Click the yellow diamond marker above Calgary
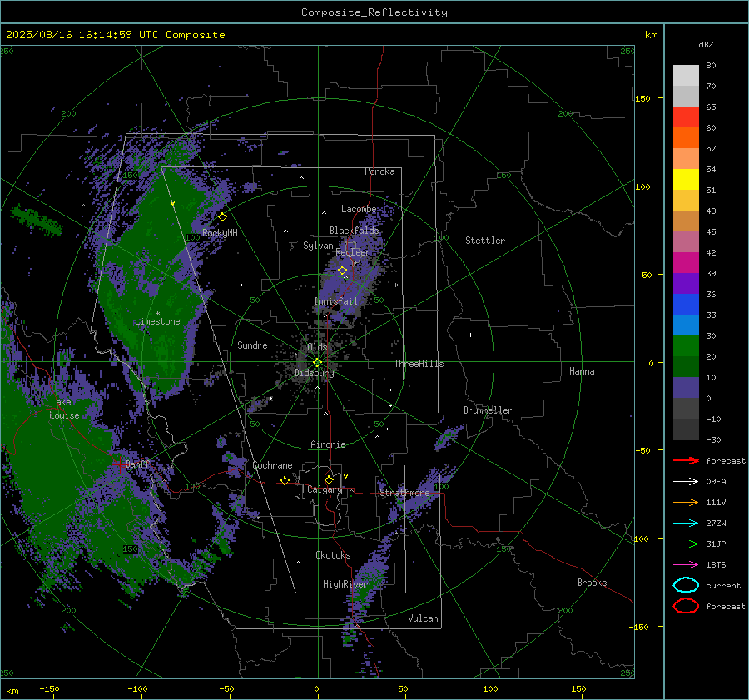This screenshot has width=749, height=700. tap(329, 479)
